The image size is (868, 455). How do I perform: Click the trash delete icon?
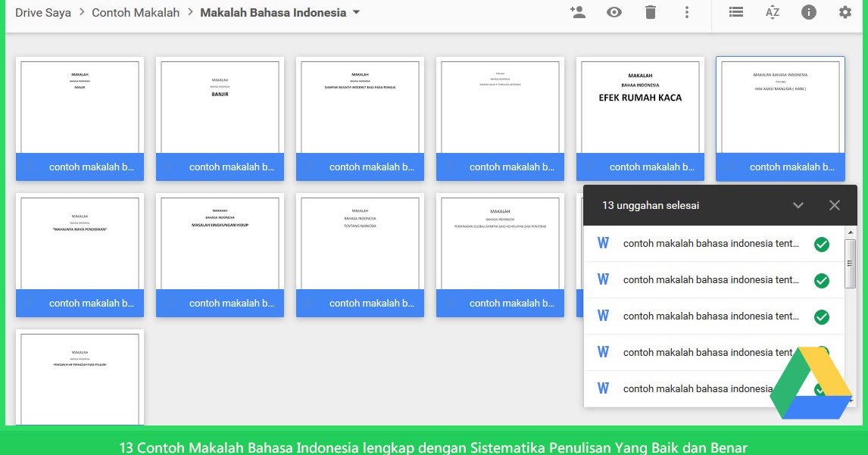tap(651, 12)
